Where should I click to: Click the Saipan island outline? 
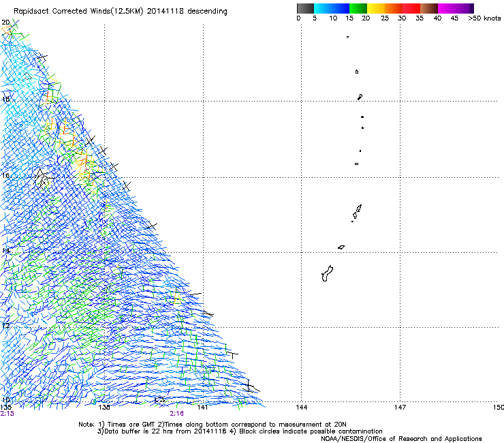(359, 208)
